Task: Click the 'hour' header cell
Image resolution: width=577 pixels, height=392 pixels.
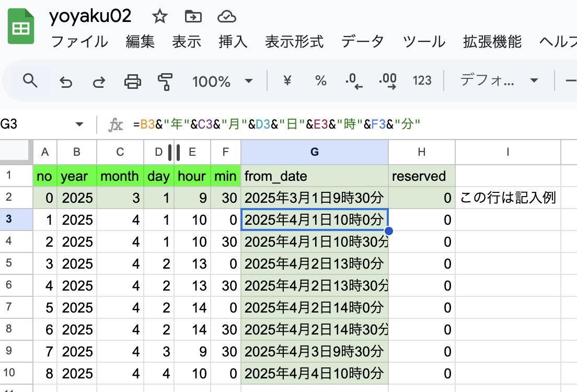Action: tap(192, 176)
